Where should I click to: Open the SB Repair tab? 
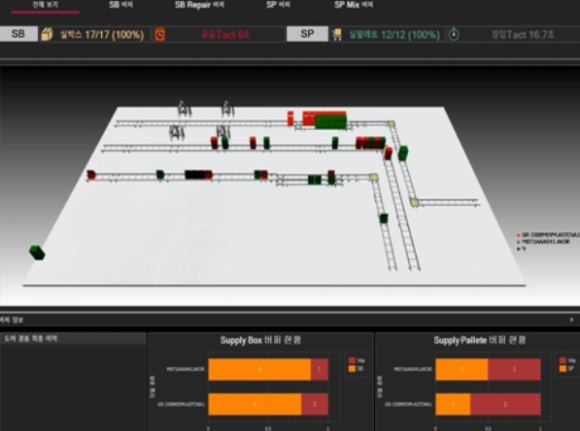(x=199, y=5)
